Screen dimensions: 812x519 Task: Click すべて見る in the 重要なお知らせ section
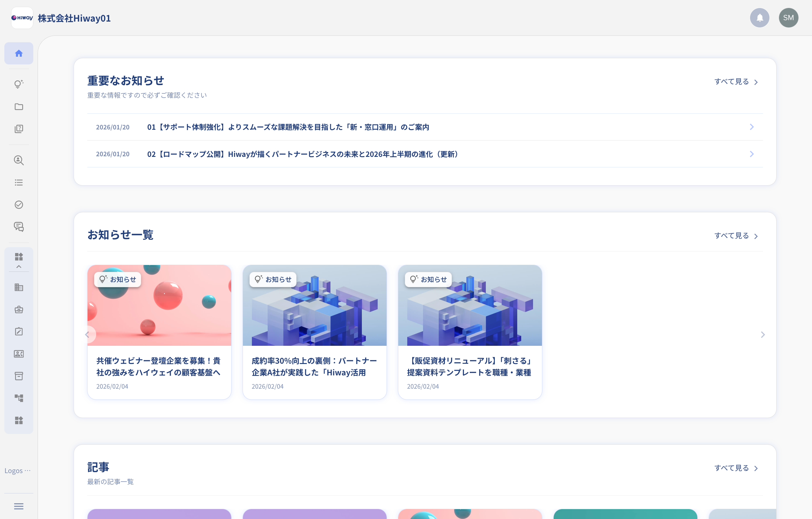point(736,82)
